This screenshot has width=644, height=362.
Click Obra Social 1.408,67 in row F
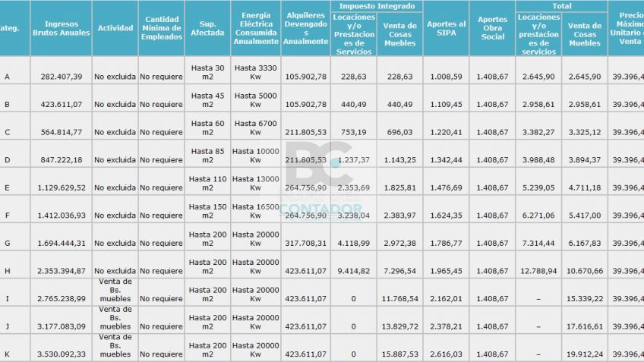click(x=492, y=216)
